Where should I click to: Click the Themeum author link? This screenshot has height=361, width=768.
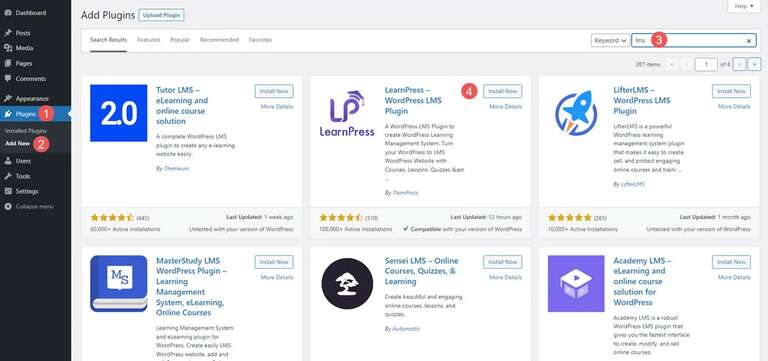pyautogui.click(x=177, y=168)
